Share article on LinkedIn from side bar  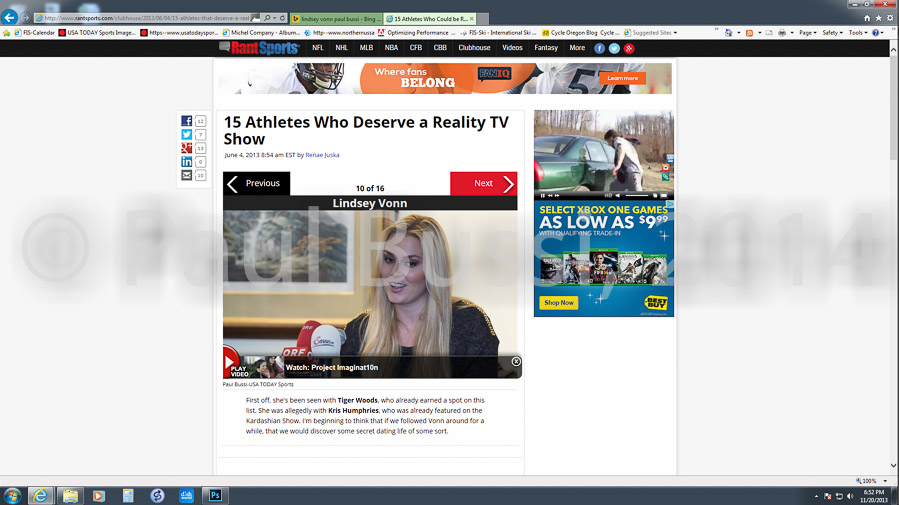click(x=186, y=162)
